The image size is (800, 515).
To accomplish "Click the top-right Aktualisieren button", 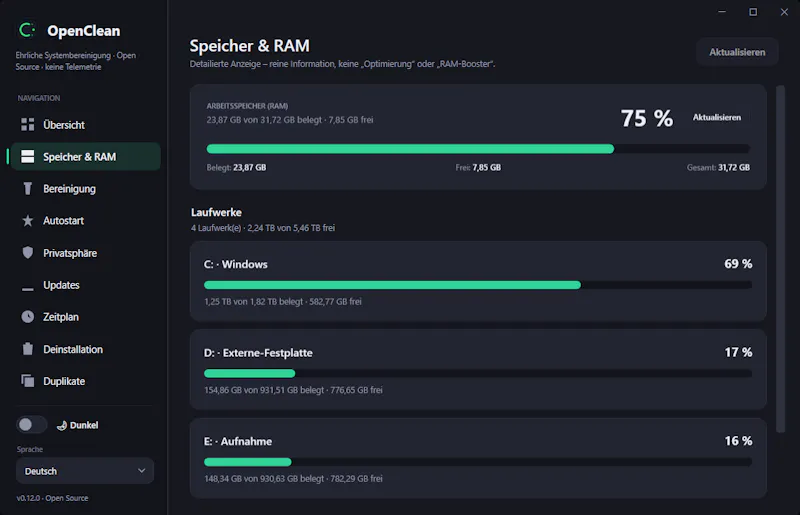I will click(x=737, y=52).
